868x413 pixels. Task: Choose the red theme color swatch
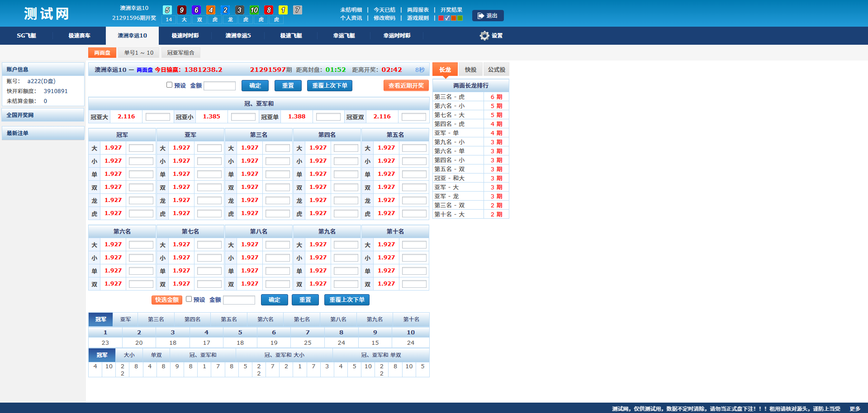pyautogui.click(x=441, y=18)
